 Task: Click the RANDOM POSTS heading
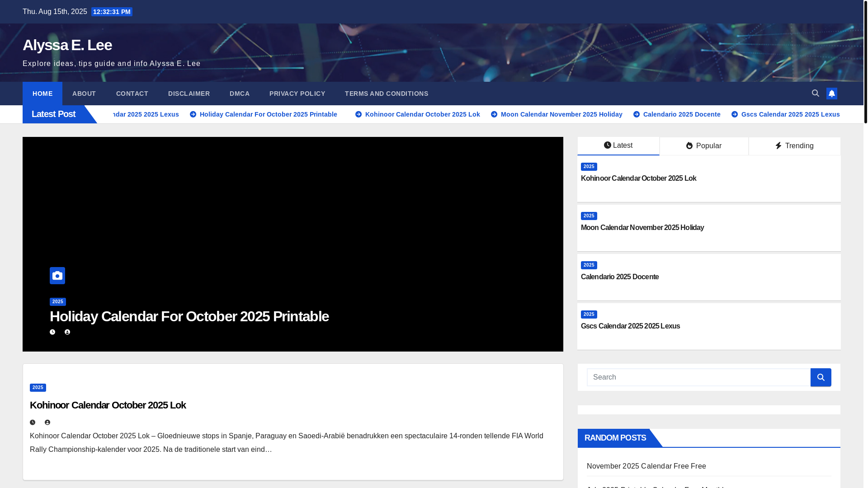615,438
